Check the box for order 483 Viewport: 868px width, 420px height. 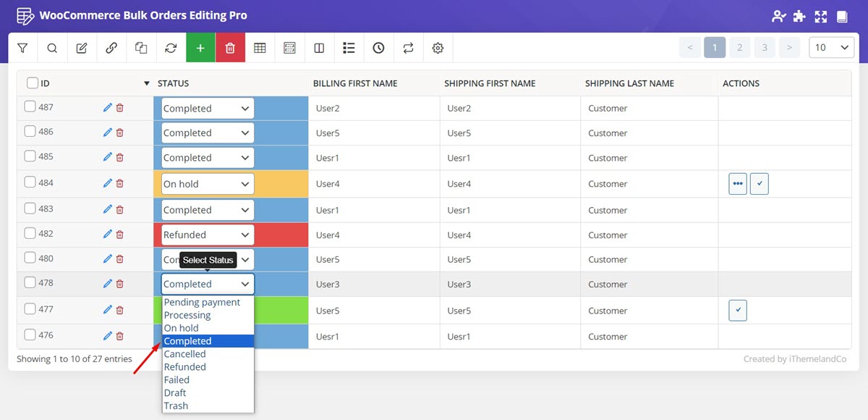pos(30,208)
